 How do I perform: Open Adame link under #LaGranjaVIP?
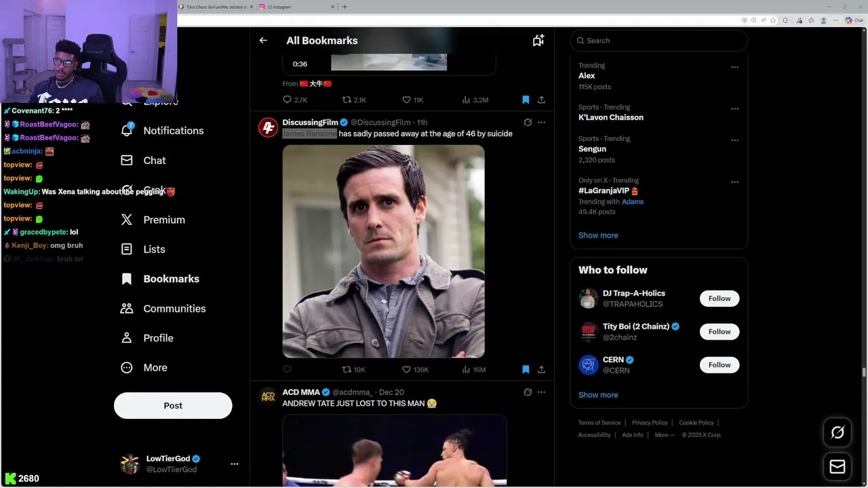pyautogui.click(x=633, y=201)
